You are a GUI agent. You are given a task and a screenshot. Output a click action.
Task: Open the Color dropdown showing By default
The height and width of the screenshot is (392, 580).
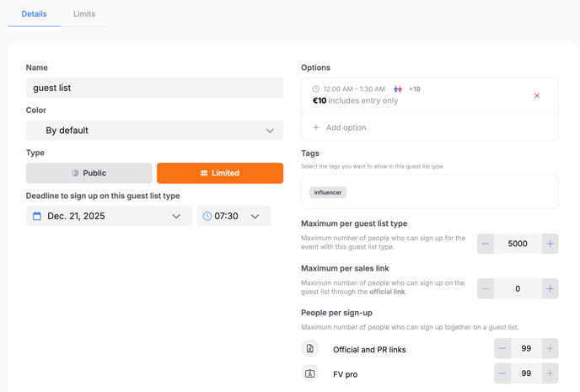click(x=154, y=130)
